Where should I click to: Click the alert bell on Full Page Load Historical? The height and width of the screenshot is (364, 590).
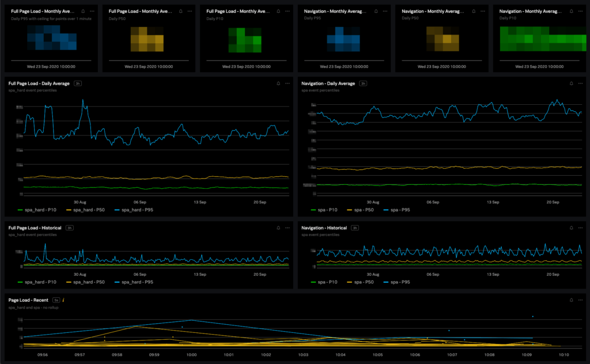click(x=278, y=227)
